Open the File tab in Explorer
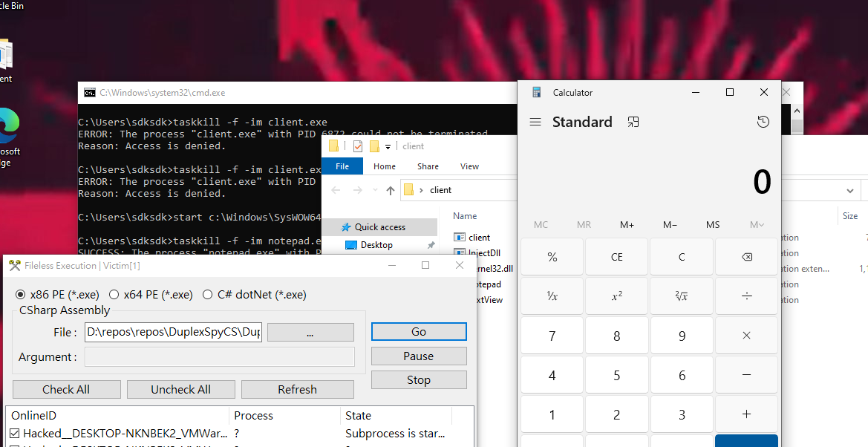 click(x=342, y=166)
